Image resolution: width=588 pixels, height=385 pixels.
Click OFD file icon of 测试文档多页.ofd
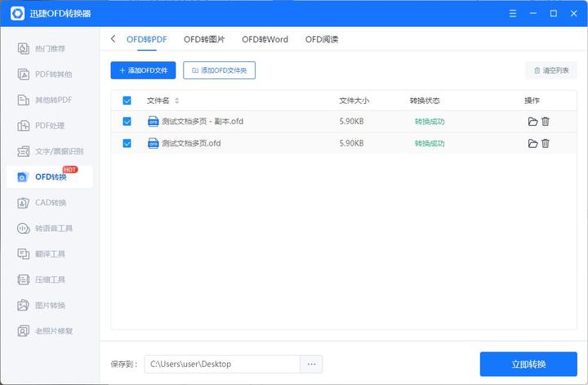click(x=153, y=143)
